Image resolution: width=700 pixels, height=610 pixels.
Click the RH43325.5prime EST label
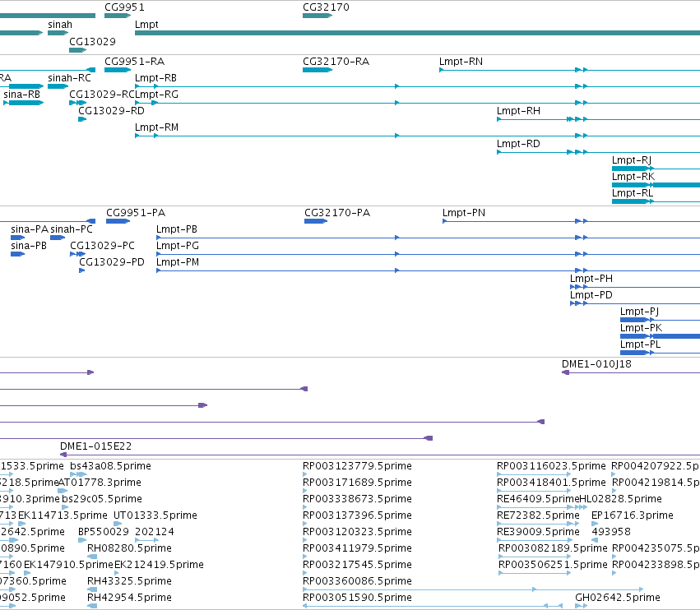[x=129, y=581]
